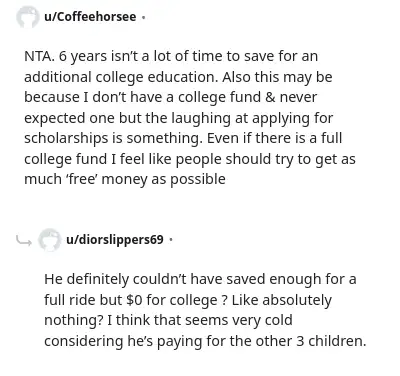Click the dot separator after u/Coffeehorsee

[143, 17]
